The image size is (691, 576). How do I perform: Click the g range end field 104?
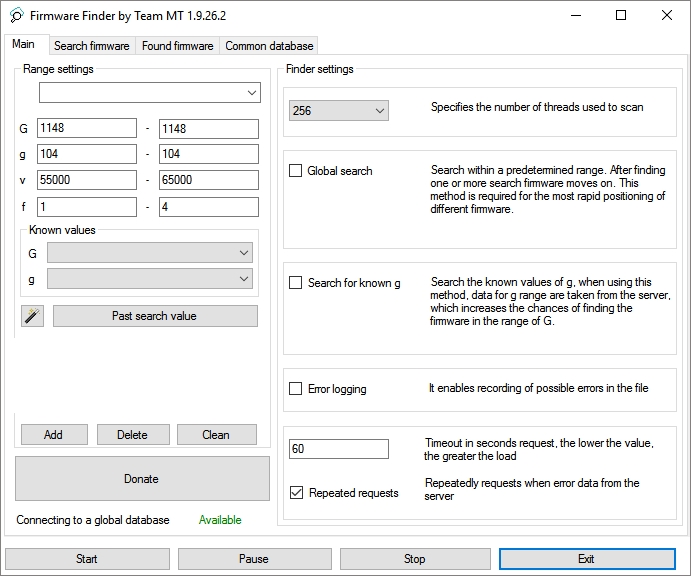[x=209, y=154]
